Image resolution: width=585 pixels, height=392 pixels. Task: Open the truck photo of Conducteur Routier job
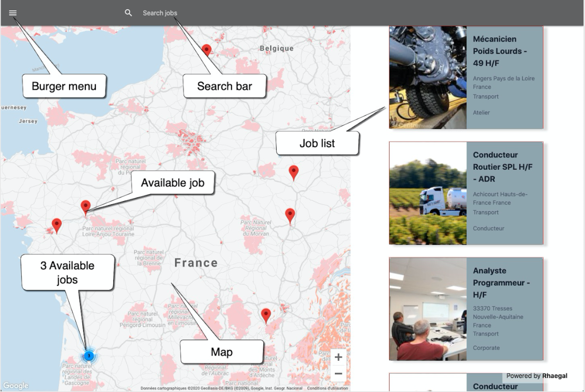pos(428,193)
